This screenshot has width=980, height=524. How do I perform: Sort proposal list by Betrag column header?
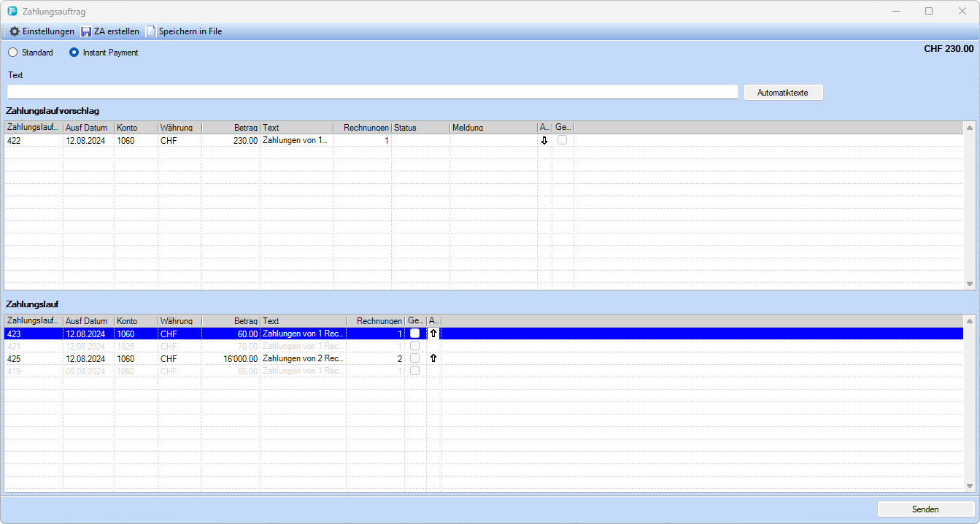231,128
